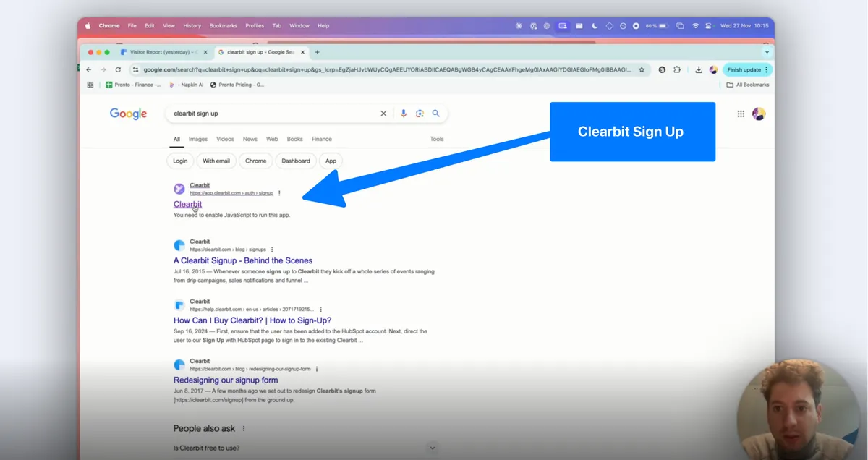The image size is (868, 460).
Task: Open the Profiles menu
Action: [255, 25]
